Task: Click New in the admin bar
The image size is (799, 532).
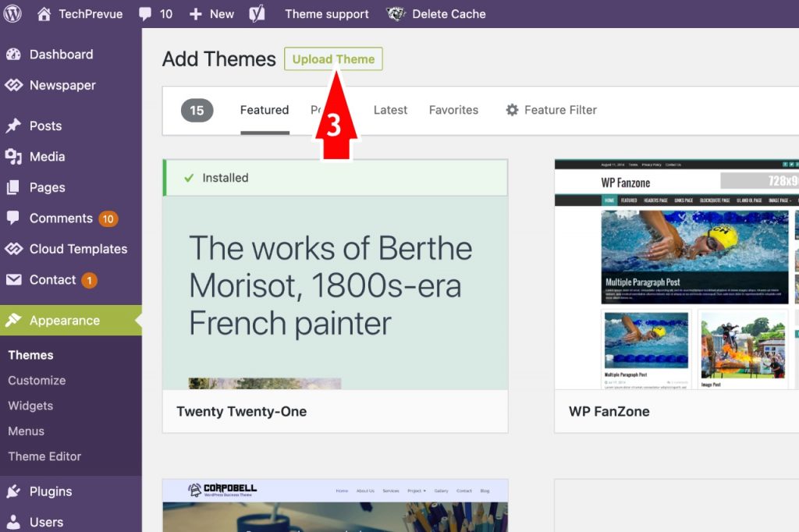Action: (222, 14)
